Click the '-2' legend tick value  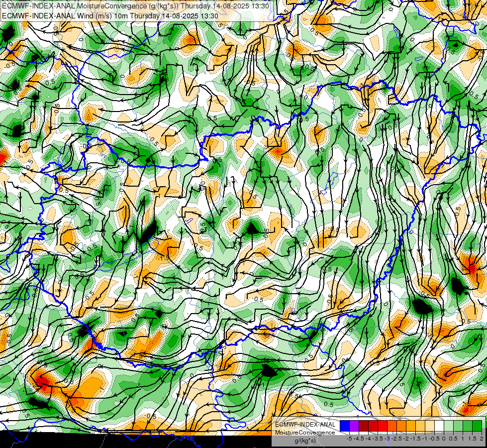point(406,439)
